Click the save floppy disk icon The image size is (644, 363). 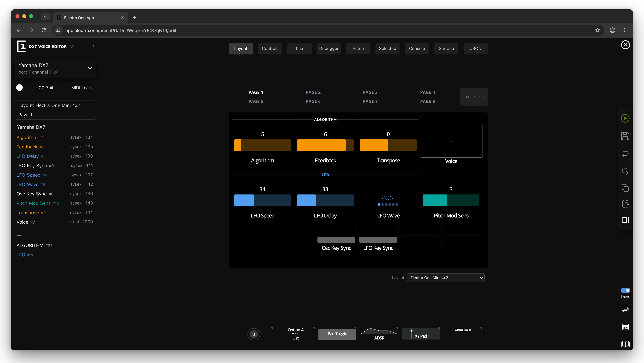[x=625, y=136]
